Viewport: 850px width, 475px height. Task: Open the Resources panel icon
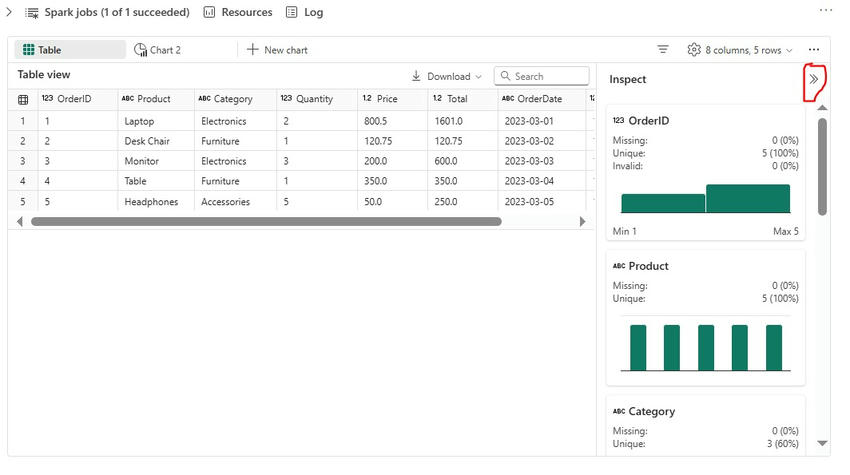(x=209, y=12)
